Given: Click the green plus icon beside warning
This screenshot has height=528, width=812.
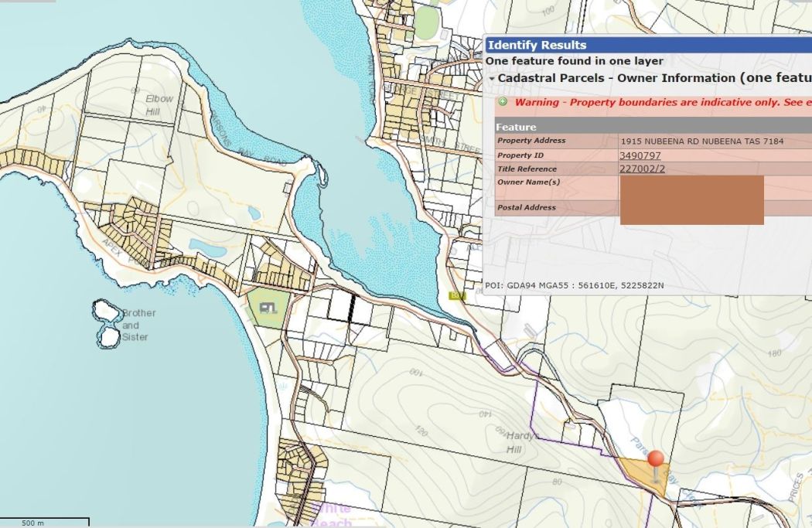Looking at the screenshot, I should tap(503, 102).
